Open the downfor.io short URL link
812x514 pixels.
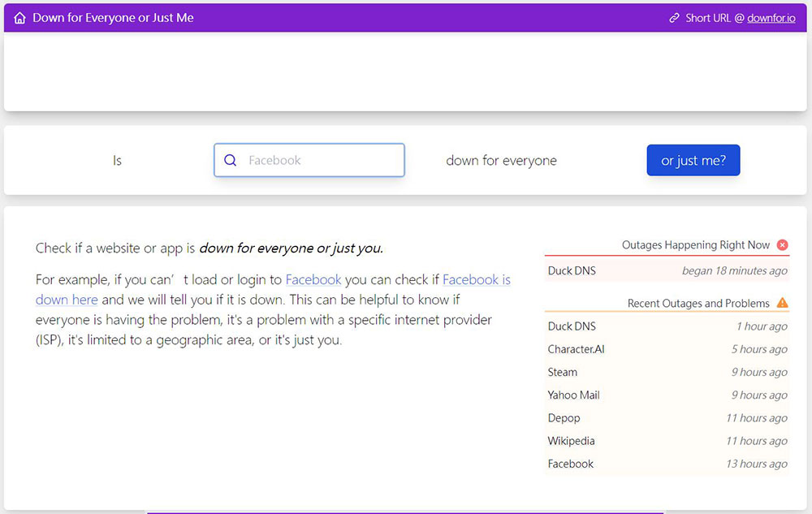pos(771,18)
